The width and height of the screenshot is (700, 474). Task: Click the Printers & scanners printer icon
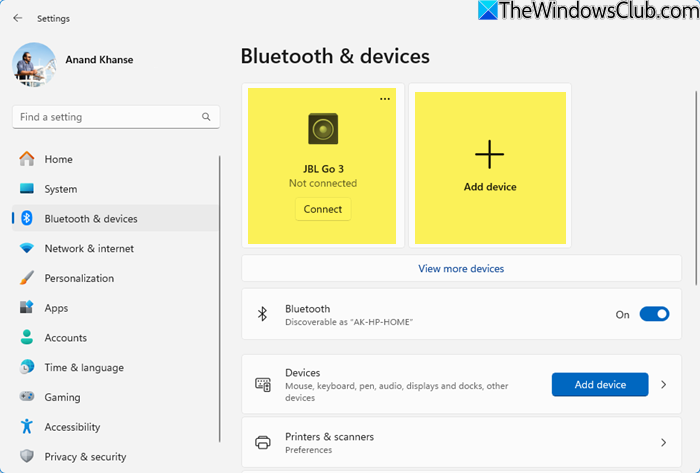(x=263, y=442)
